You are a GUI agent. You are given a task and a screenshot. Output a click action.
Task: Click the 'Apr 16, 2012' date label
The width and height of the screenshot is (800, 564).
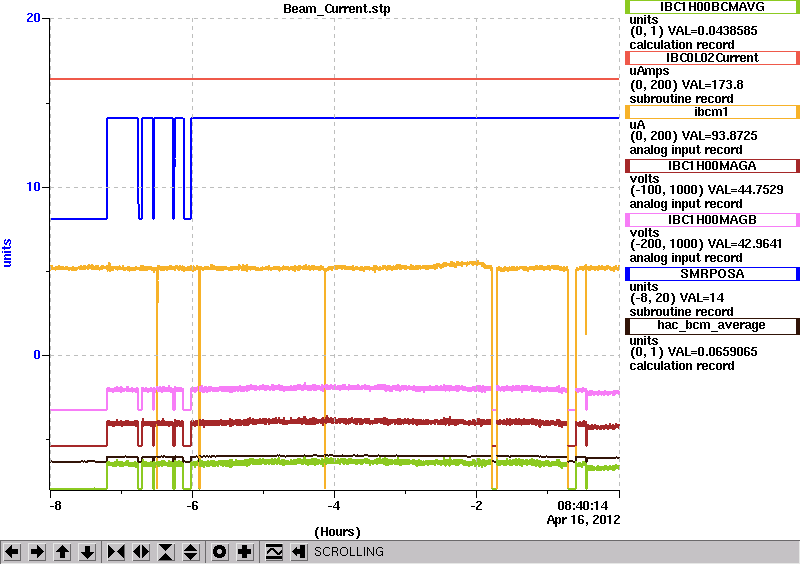584,520
